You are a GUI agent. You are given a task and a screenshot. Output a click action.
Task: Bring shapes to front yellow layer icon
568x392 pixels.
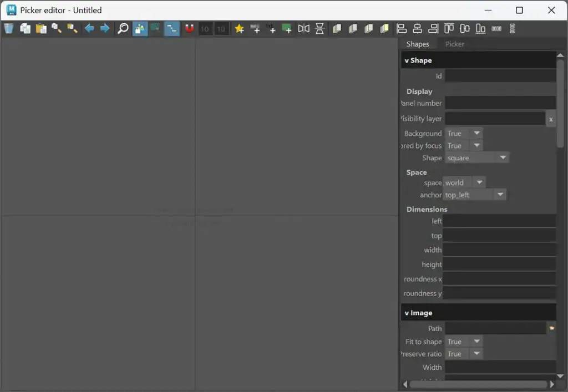[x=384, y=28]
